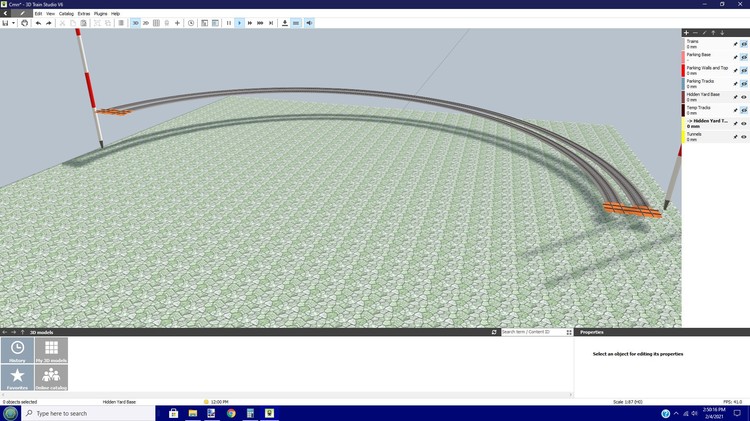Click the catalog search term field
Image resolution: width=750 pixels, height=421 pixels.
coord(532,332)
